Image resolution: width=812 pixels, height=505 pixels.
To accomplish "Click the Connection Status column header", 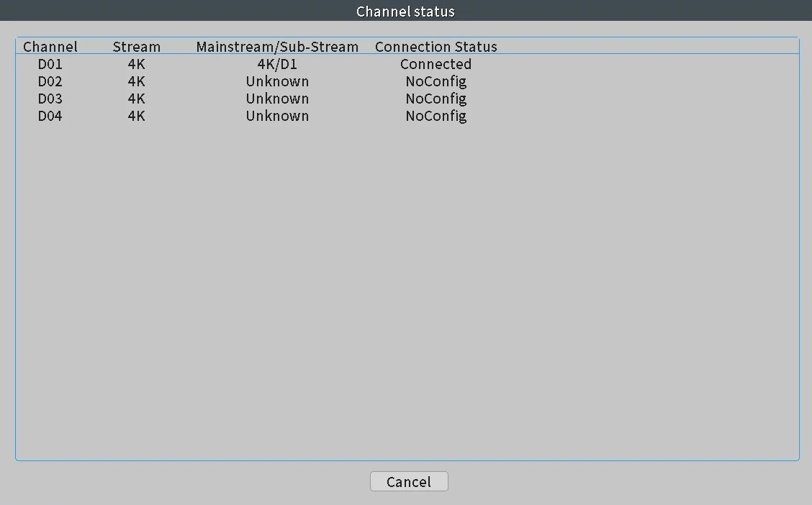I will (436, 47).
